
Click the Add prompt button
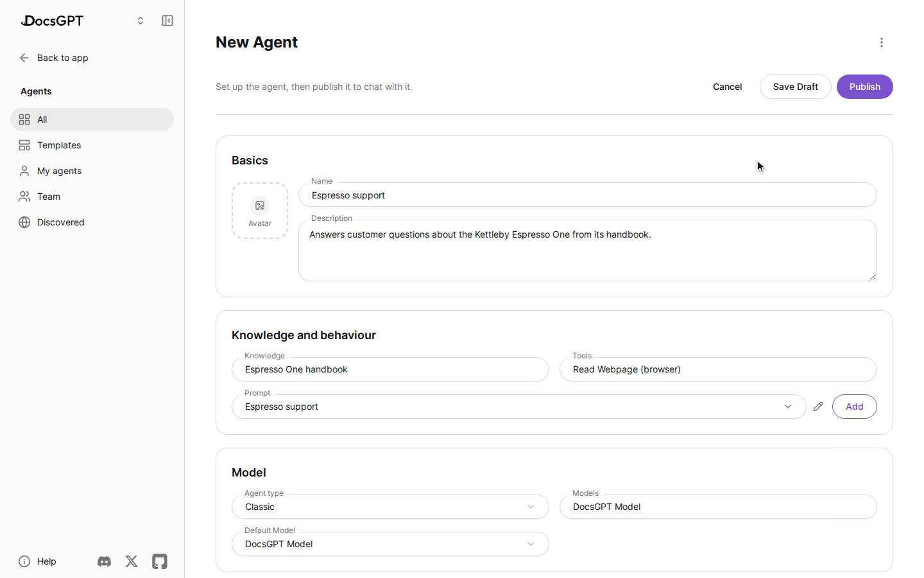(x=855, y=407)
